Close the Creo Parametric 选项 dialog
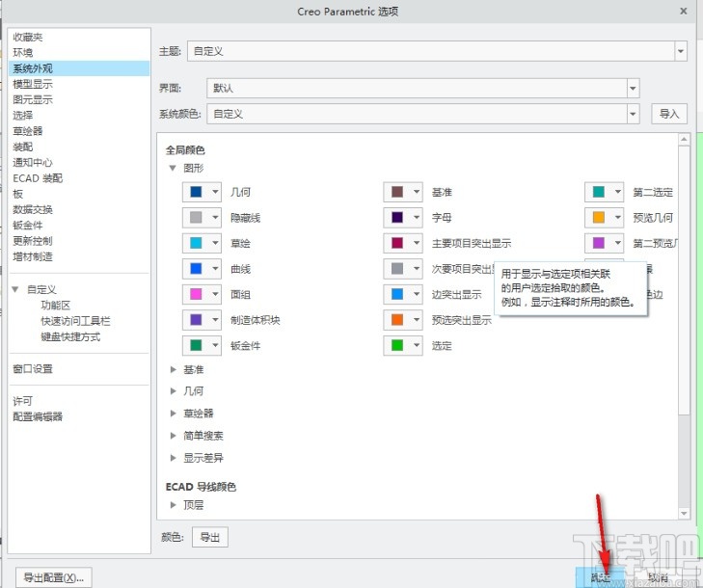Screen dimensions: 703x588 point(684,12)
